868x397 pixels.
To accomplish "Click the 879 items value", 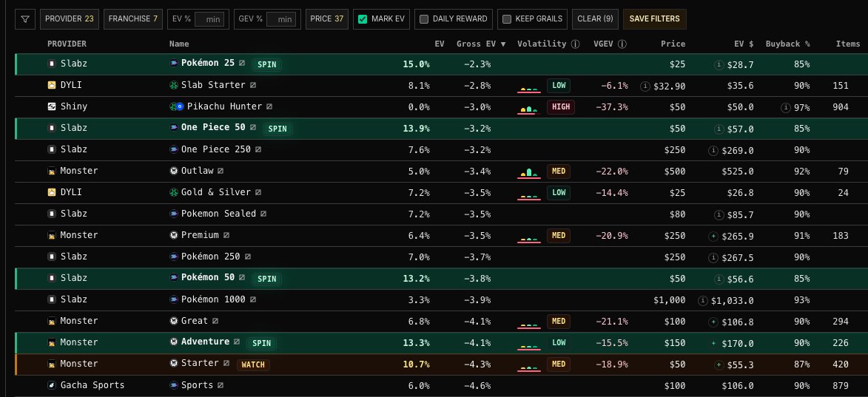I will (x=841, y=385).
